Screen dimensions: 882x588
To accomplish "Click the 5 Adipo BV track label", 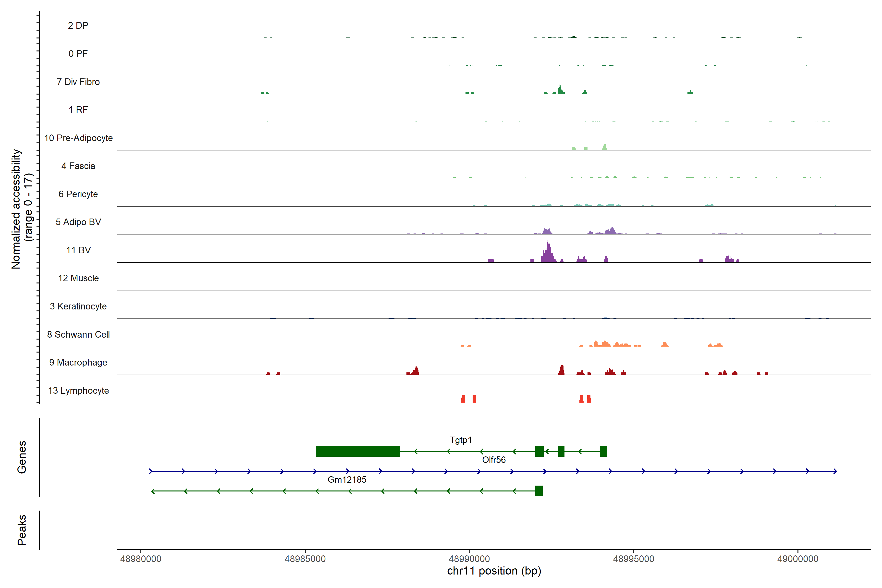I will (x=78, y=222).
